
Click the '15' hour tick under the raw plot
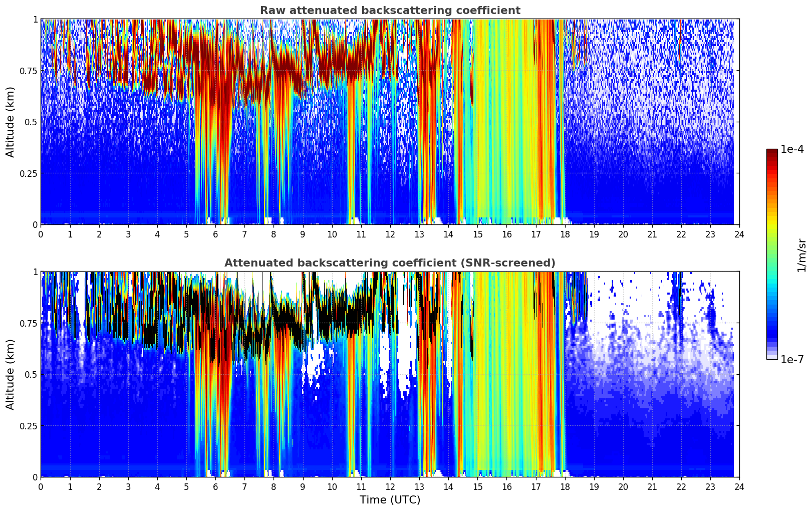click(477, 234)
